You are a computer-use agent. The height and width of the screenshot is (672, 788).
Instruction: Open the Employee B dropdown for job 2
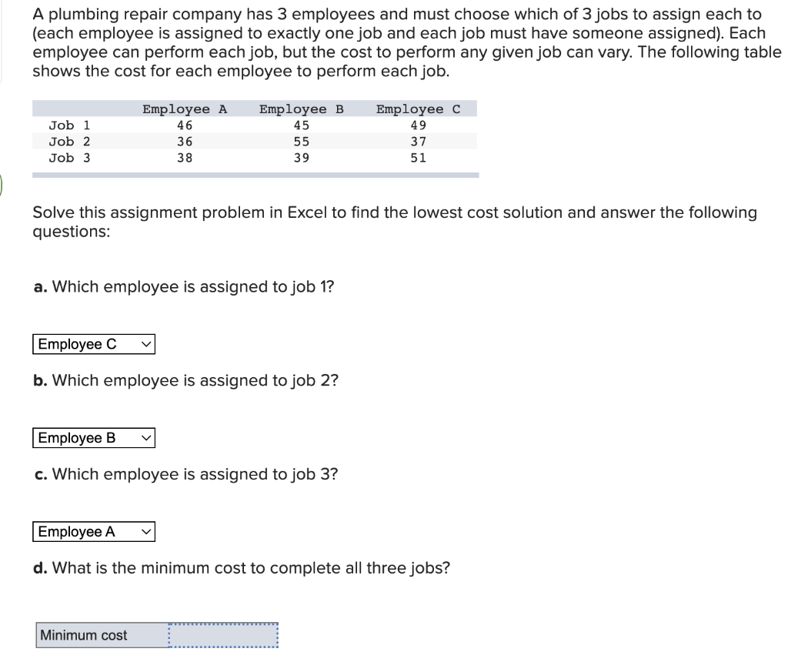click(93, 438)
